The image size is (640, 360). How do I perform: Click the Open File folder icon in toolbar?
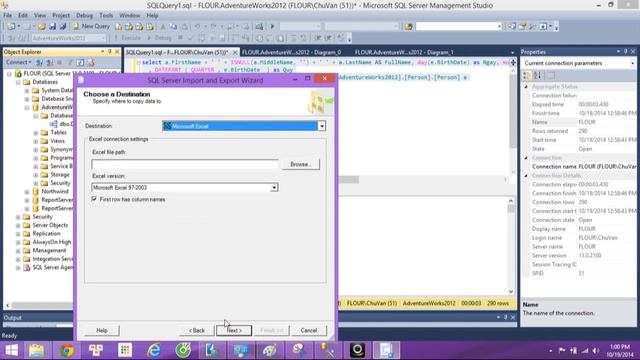(x=42, y=27)
